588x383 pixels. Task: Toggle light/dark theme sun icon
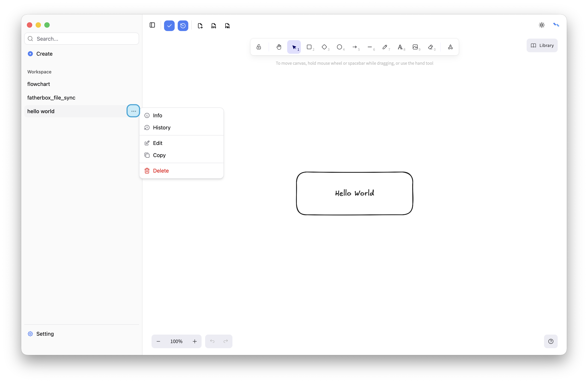pyautogui.click(x=542, y=25)
